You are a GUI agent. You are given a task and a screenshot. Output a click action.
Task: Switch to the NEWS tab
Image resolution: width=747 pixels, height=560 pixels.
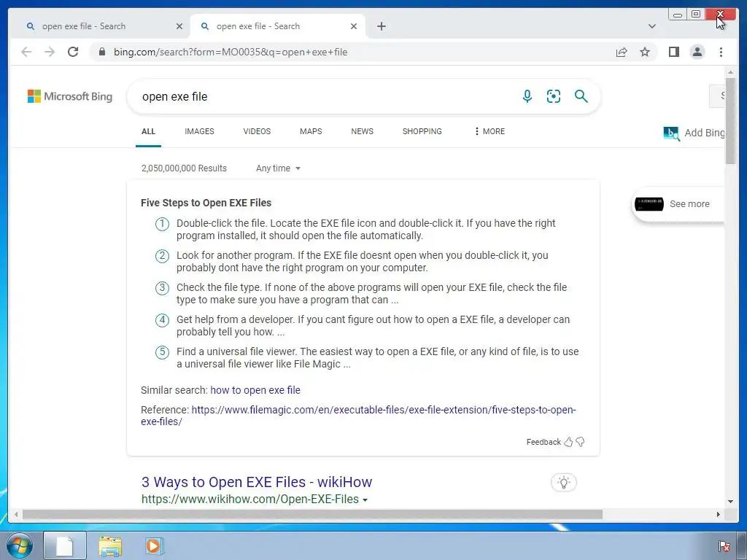coord(362,131)
